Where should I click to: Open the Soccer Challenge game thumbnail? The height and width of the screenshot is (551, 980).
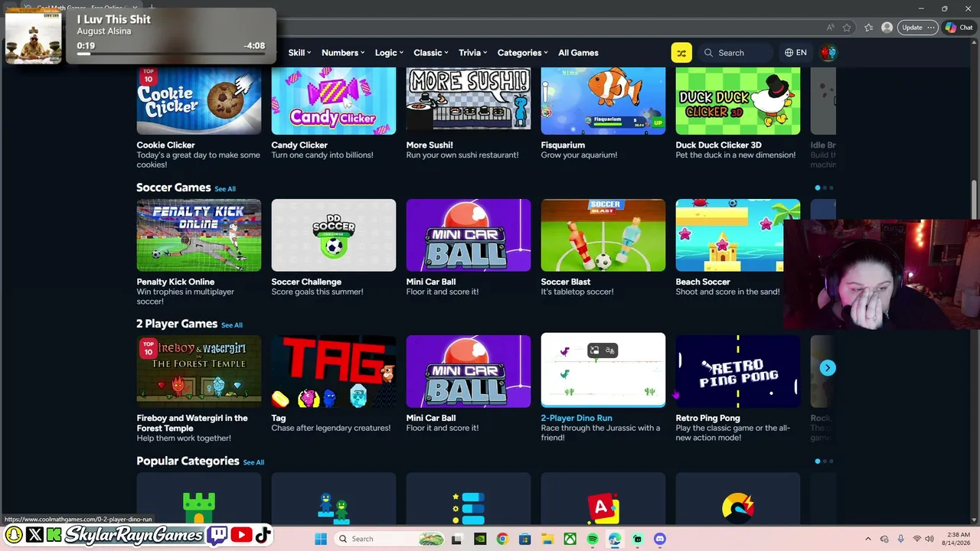(334, 235)
